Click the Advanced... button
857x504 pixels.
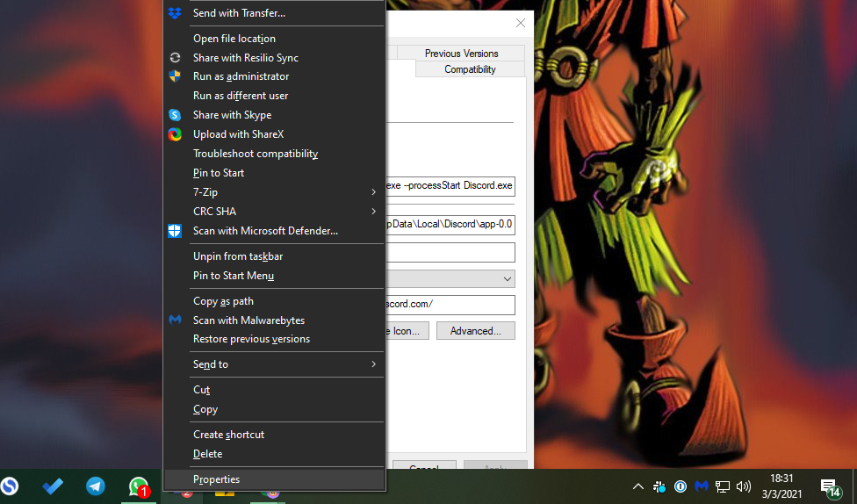476,331
